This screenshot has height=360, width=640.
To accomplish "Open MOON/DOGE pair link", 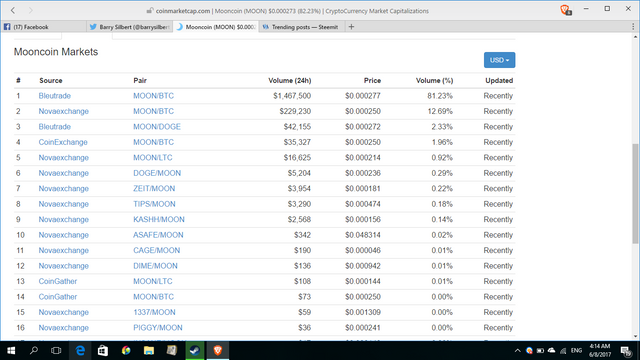I will click(157, 127).
